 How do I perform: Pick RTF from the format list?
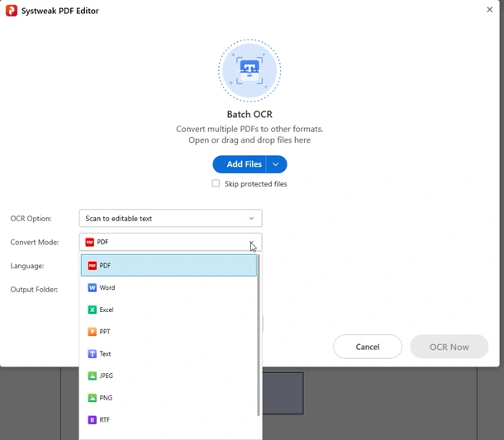[x=169, y=419]
